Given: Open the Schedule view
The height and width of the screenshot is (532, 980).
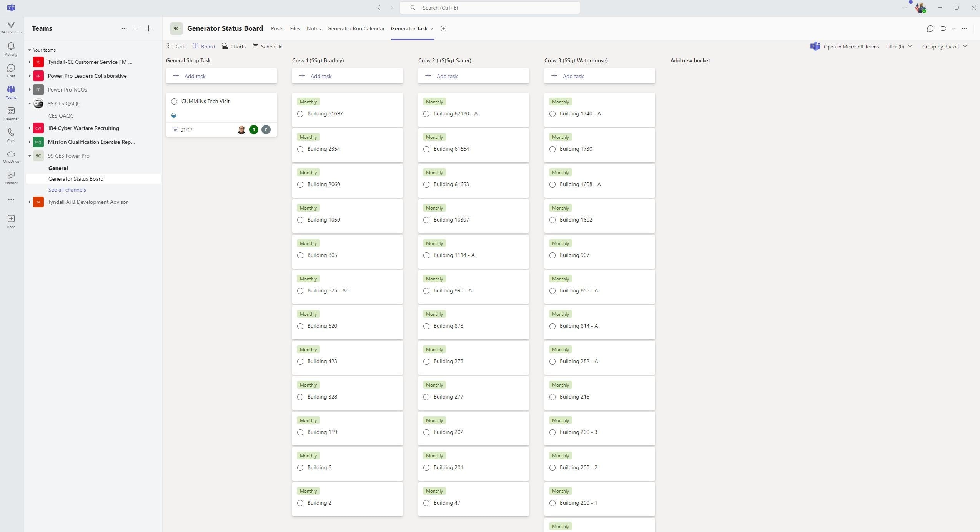Looking at the screenshot, I should 268,47.
